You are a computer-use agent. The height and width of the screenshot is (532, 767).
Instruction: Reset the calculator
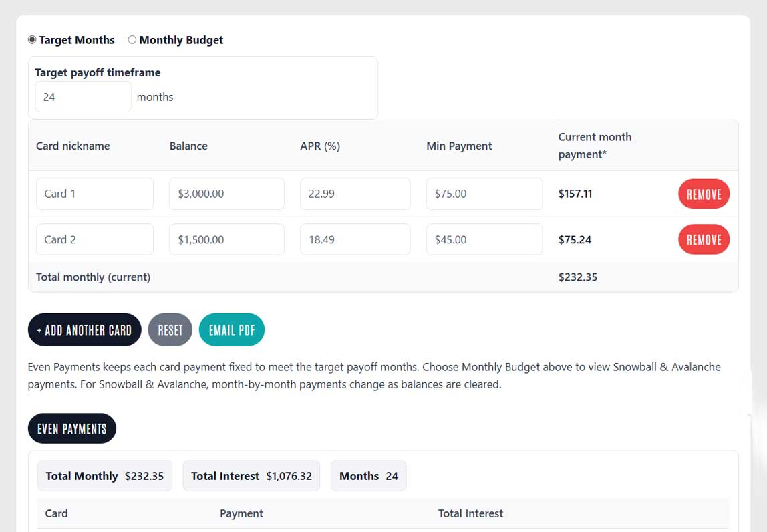[x=170, y=329]
